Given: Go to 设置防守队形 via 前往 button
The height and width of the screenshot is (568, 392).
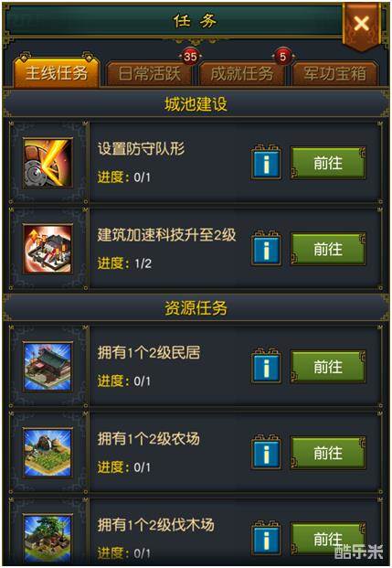Looking at the screenshot, I should tap(328, 163).
